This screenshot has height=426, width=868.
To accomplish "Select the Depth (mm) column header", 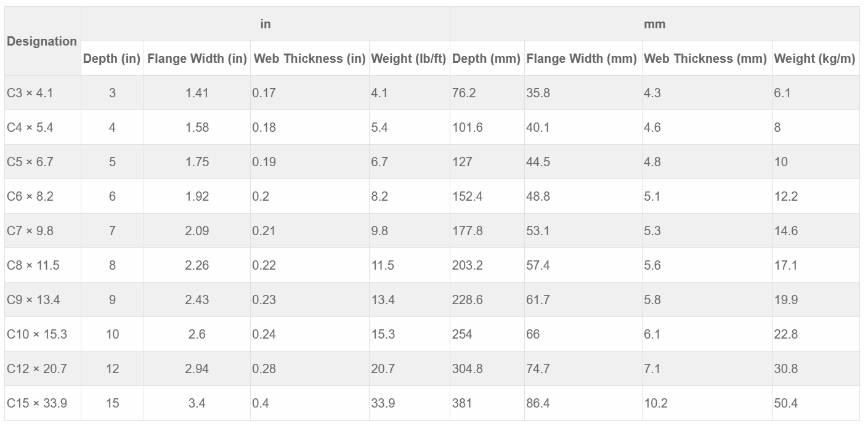I will coord(487,58).
